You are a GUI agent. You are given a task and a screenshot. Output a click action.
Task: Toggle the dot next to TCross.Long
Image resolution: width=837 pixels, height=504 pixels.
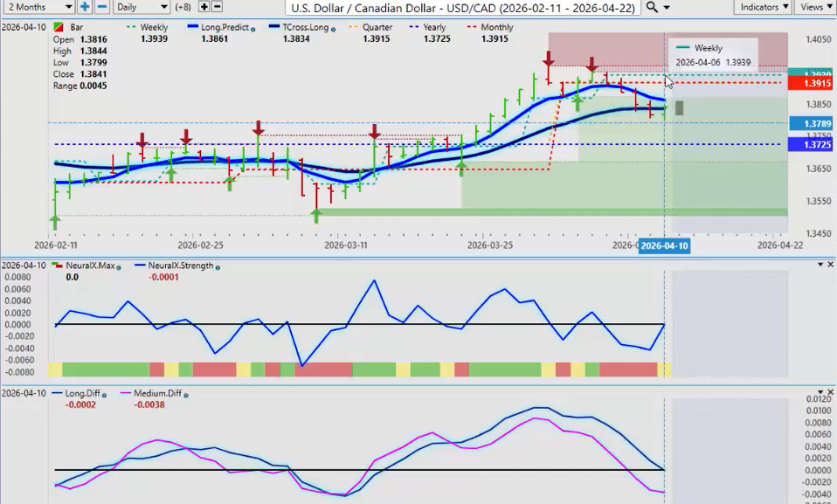pyautogui.click(x=334, y=28)
